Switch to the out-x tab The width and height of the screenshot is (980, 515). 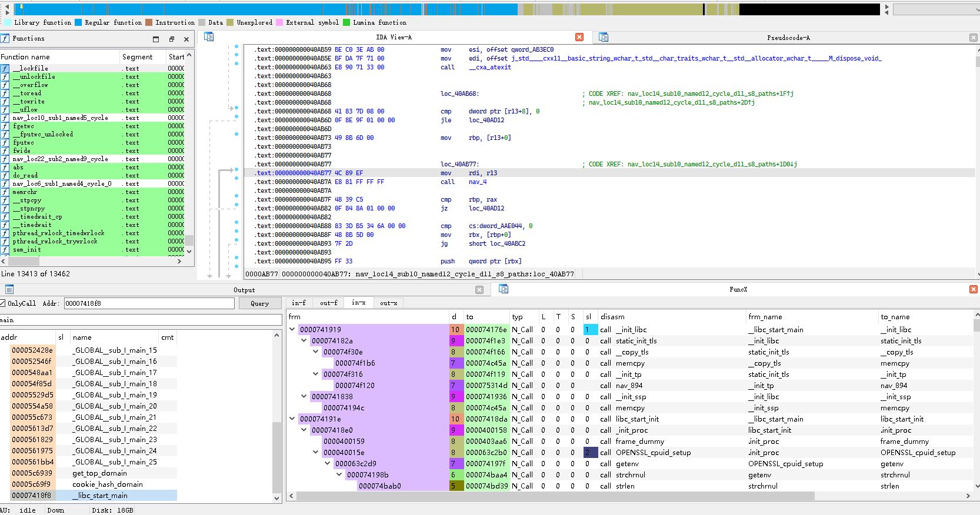pos(388,303)
